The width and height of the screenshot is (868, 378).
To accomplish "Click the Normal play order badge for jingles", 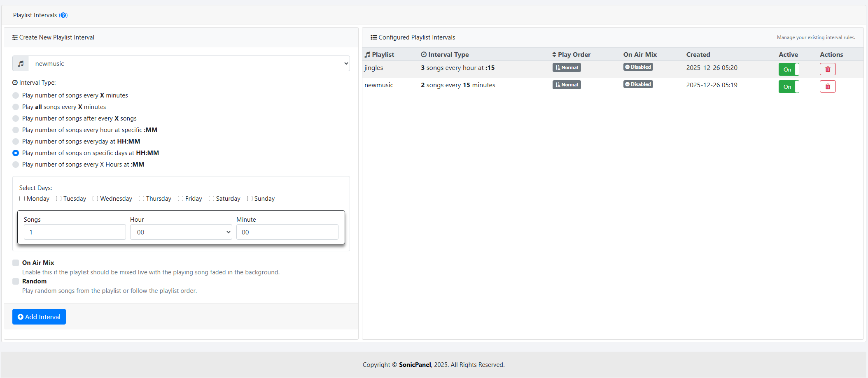I will click(x=566, y=67).
